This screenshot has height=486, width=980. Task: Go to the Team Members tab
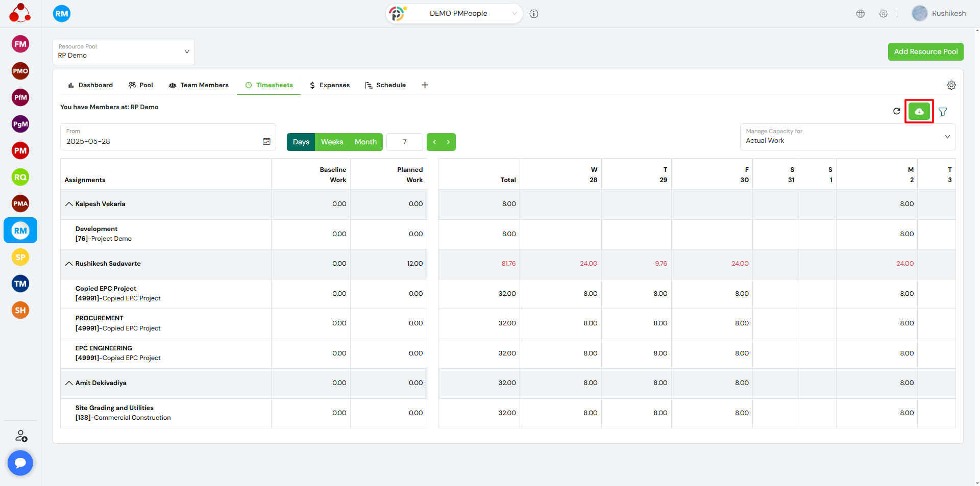[x=199, y=85]
